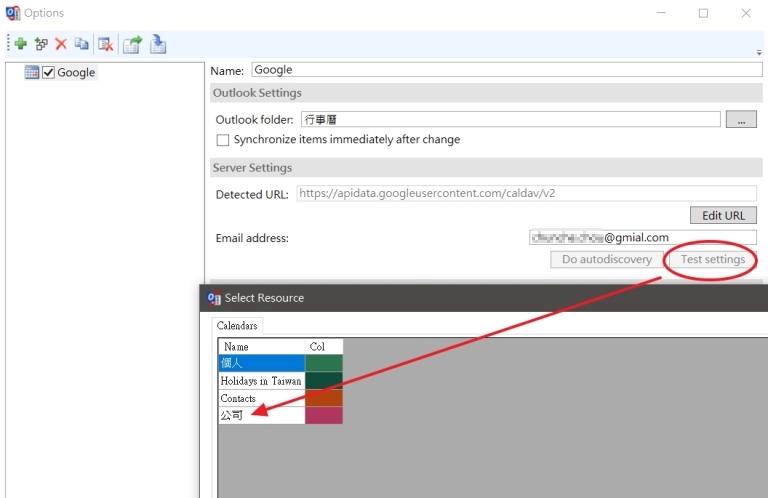Close the Options window
This screenshot has width=768, height=498.
746,13
